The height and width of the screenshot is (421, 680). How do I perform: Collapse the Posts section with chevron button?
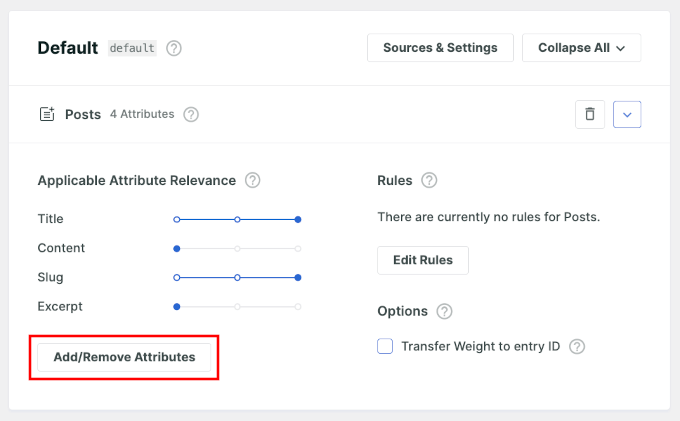(627, 114)
